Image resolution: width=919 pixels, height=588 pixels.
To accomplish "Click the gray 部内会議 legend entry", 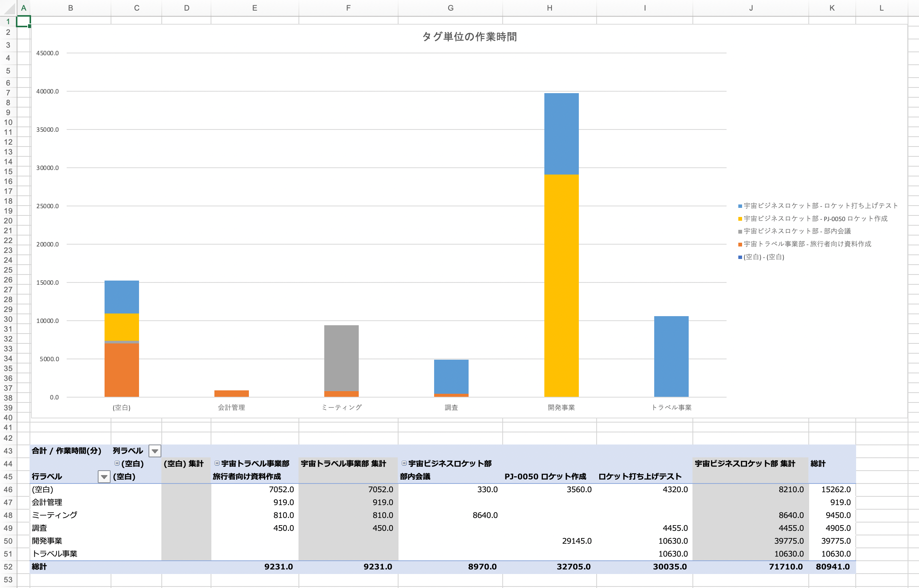I will pos(797,231).
